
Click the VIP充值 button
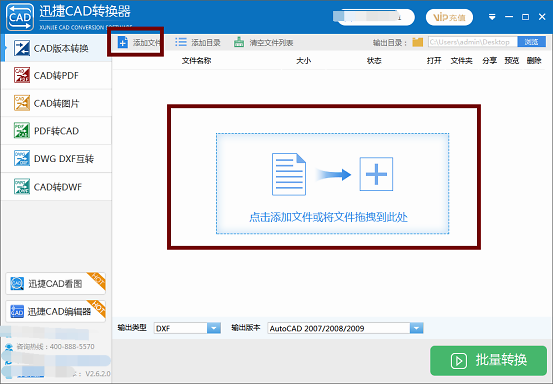[449, 17]
